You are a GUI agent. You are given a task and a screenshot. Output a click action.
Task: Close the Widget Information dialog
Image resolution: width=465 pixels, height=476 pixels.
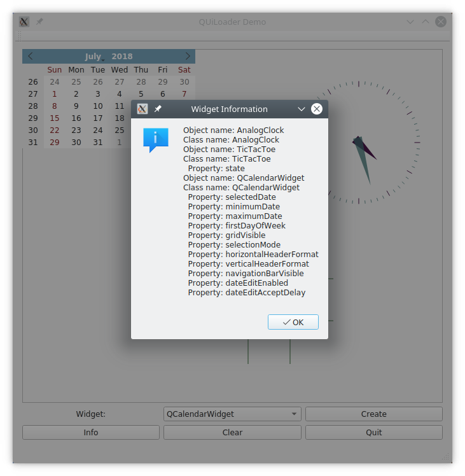pyautogui.click(x=317, y=109)
